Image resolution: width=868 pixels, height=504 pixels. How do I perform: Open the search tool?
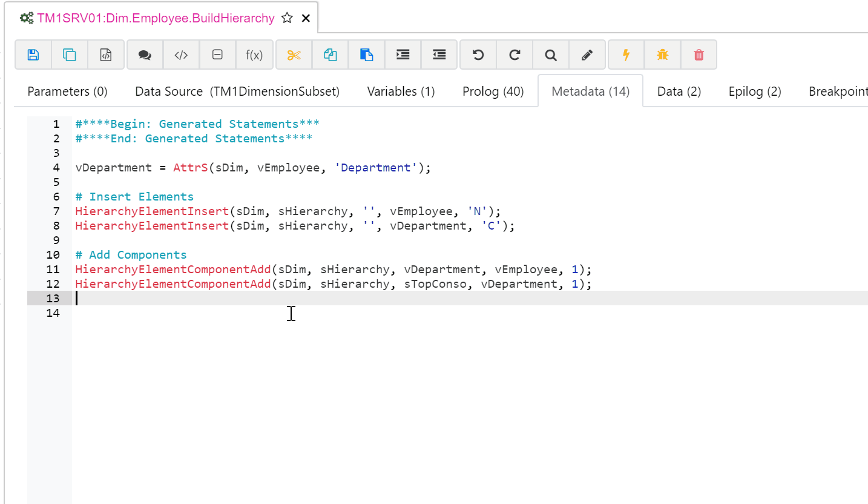(550, 55)
